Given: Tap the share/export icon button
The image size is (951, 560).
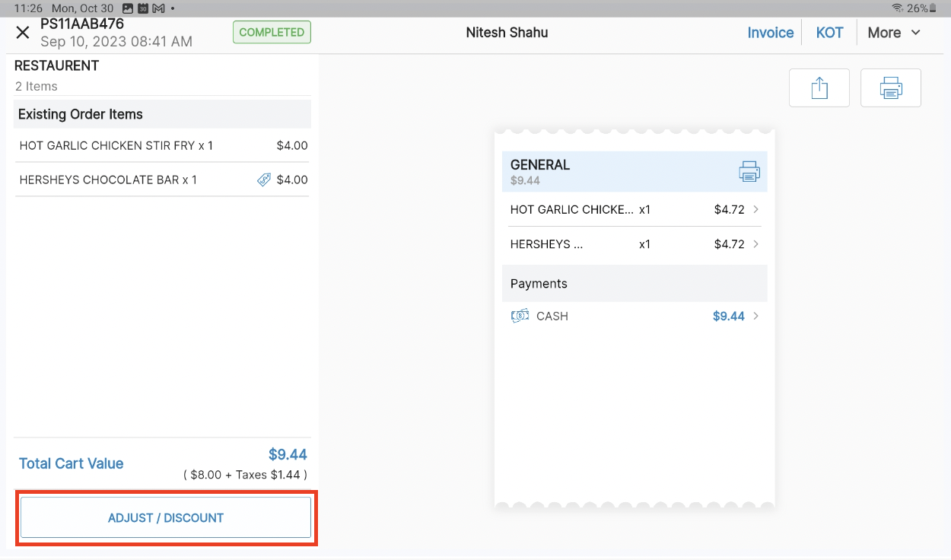Looking at the screenshot, I should (x=819, y=88).
